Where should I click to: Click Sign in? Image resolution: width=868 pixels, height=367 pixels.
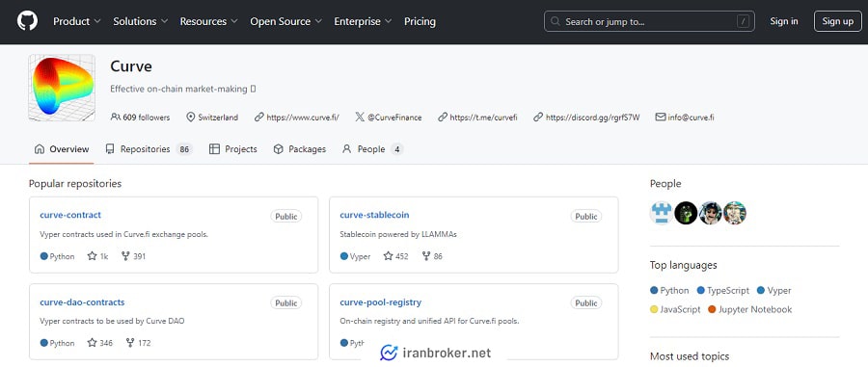click(x=784, y=21)
